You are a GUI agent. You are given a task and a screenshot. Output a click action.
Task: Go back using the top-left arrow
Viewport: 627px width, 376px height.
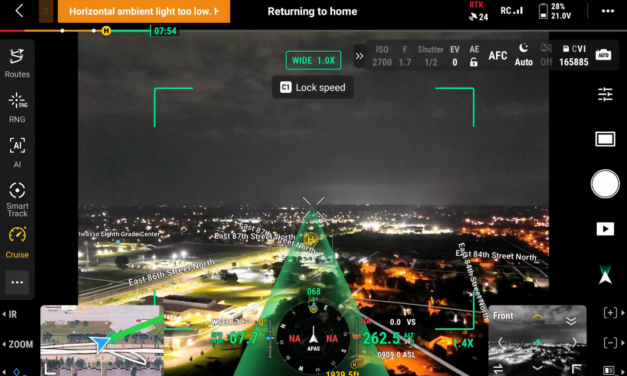[x=19, y=11]
